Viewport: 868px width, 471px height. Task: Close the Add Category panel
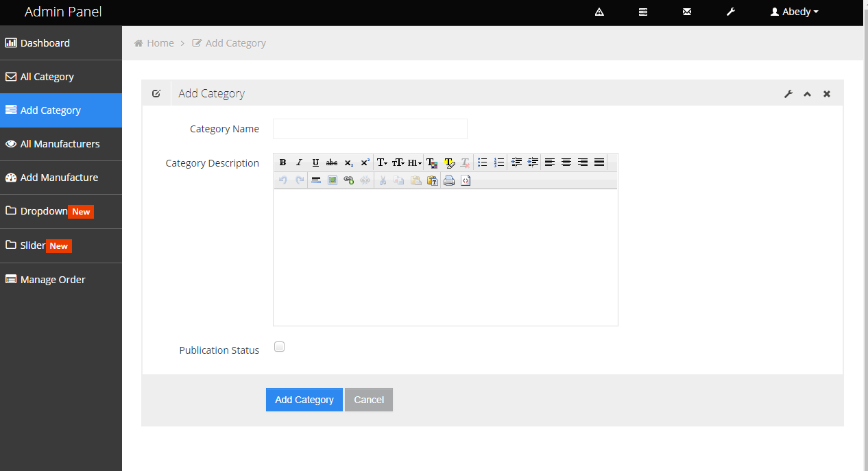827,94
